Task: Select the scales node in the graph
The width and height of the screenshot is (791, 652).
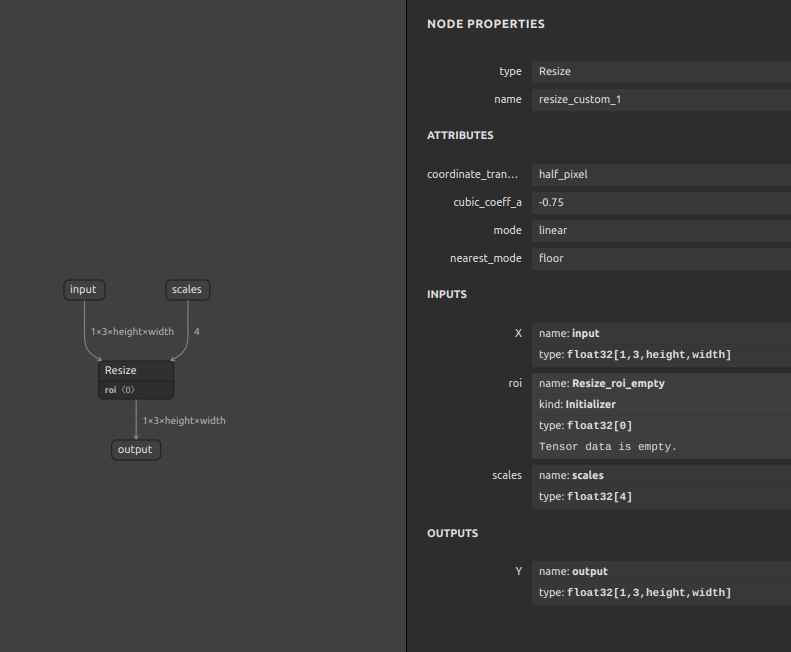Action: pyautogui.click(x=188, y=290)
